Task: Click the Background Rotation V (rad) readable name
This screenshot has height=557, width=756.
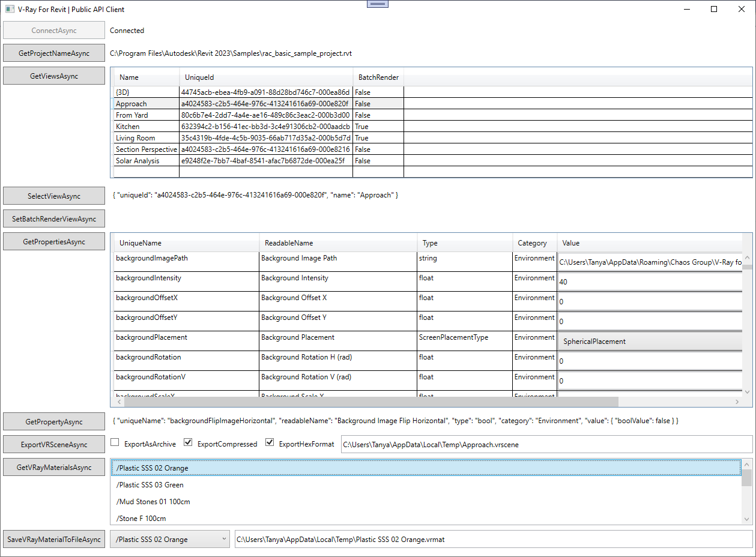Action: click(x=306, y=377)
